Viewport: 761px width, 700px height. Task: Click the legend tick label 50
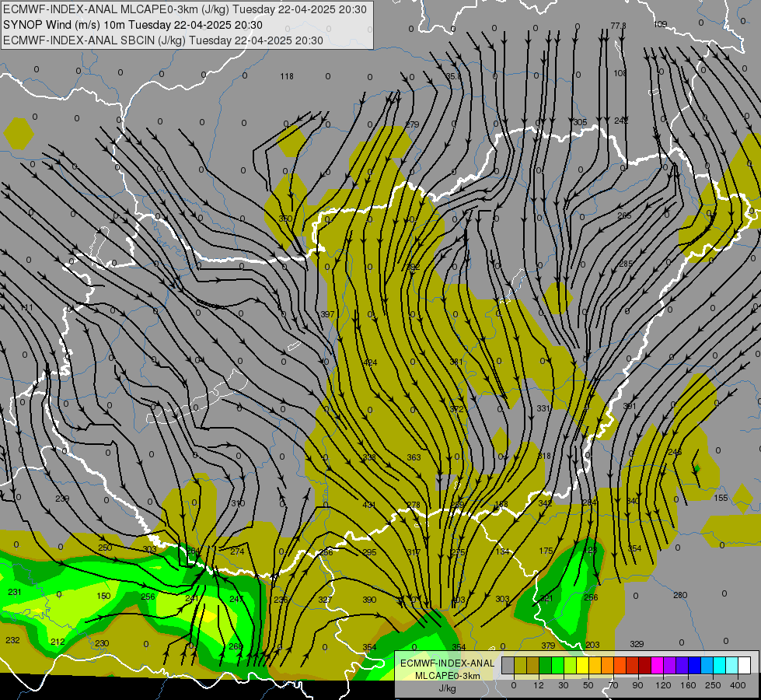click(x=588, y=685)
